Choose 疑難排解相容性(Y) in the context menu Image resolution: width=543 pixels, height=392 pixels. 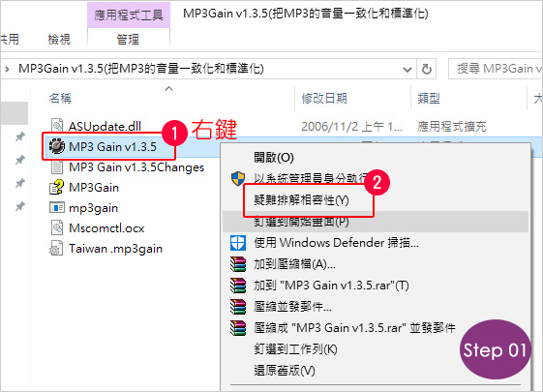click(x=375, y=200)
